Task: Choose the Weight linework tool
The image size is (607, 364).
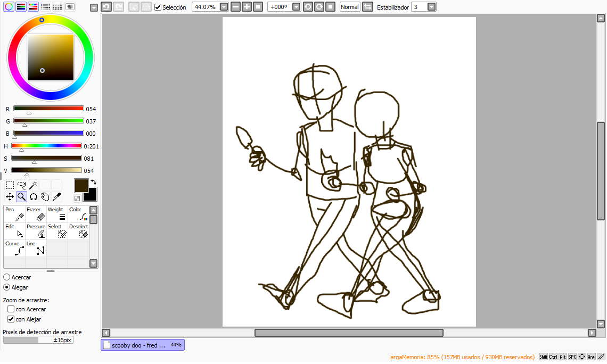Action: (x=58, y=214)
